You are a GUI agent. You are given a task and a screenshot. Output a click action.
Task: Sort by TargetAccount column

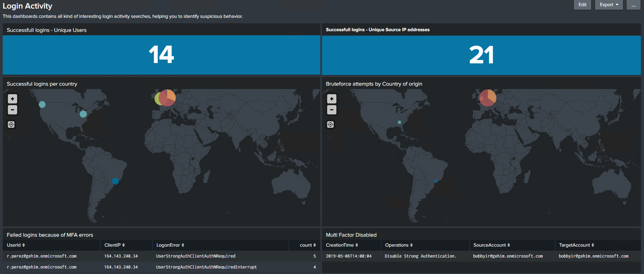(x=577, y=245)
